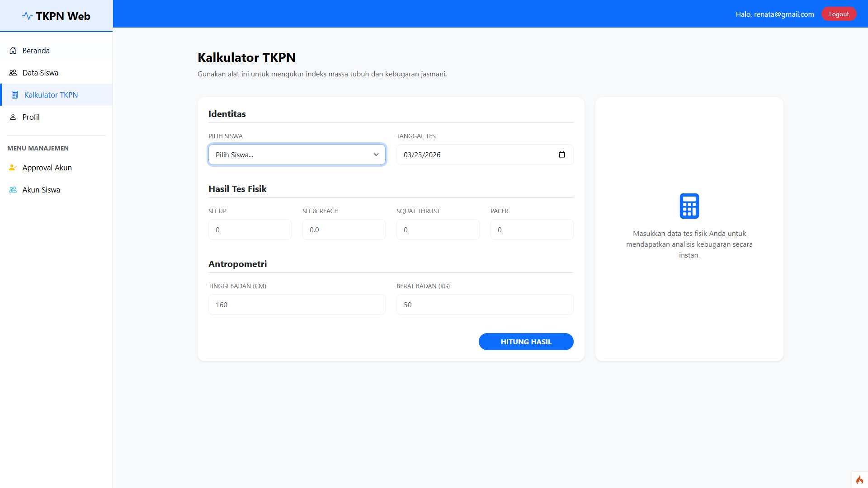
Task: Click the red Logout button
Action: [x=839, y=14]
